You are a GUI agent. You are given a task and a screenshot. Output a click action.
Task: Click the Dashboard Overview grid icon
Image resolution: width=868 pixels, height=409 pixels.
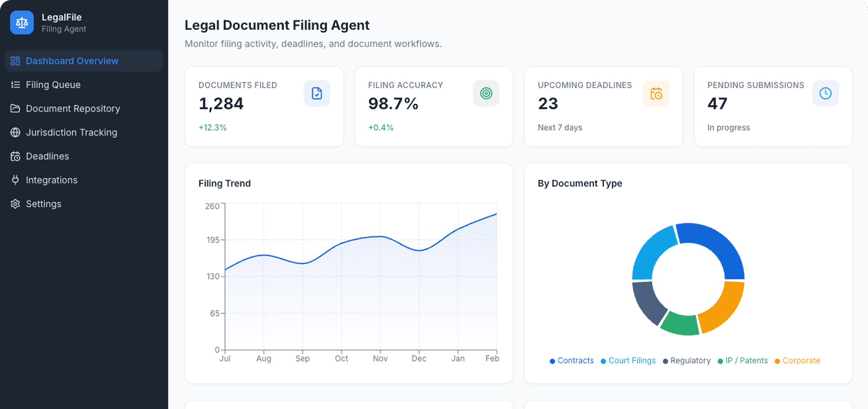pyautogui.click(x=15, y=61)
